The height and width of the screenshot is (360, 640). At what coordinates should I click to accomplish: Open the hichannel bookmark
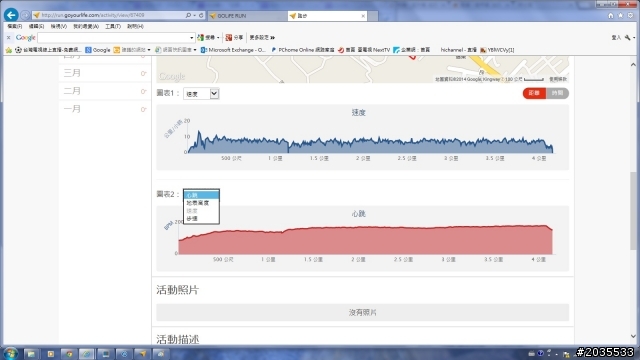pos(458,50)
